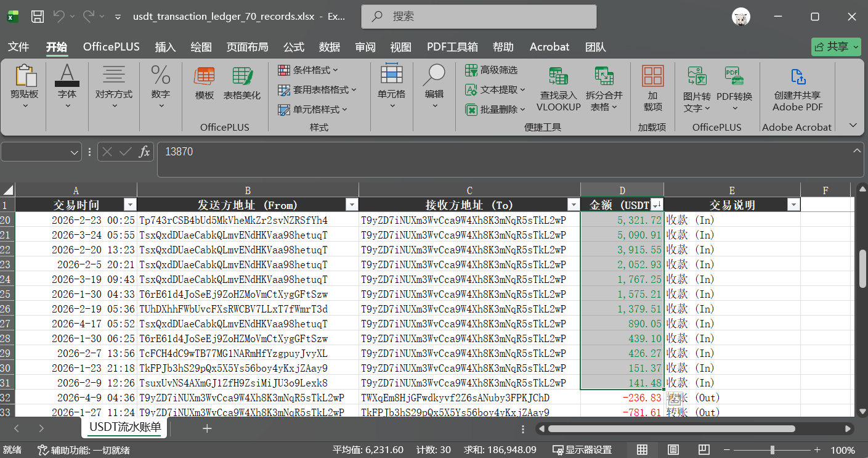Viewport: 868px width, 458px height.
Task: Click 创建并共享 Adobe PDF
Action: [x=798, y=89]
